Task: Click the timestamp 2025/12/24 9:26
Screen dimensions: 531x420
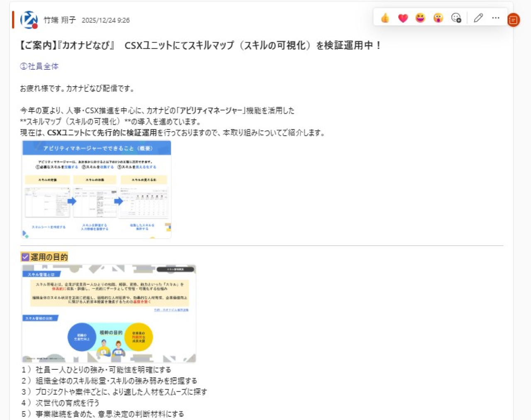Action: click(105, 20)
